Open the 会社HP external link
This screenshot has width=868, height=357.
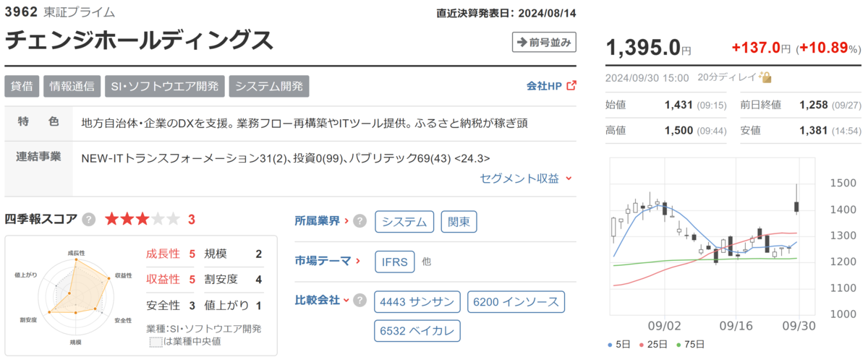coord(551,86)
